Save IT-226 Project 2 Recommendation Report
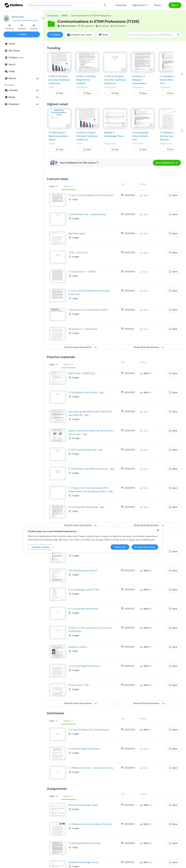The image size is (186, 868). point(59,149)
